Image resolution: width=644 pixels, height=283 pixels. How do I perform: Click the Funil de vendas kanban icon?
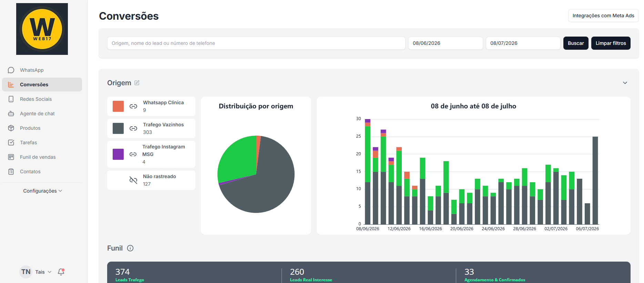click(11, 157)
